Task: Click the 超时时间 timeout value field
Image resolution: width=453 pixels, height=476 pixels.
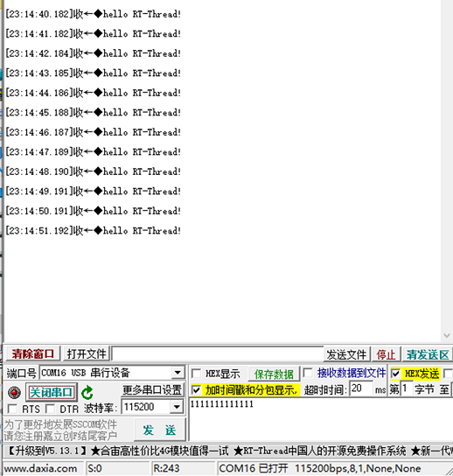Action: (361, 388)
